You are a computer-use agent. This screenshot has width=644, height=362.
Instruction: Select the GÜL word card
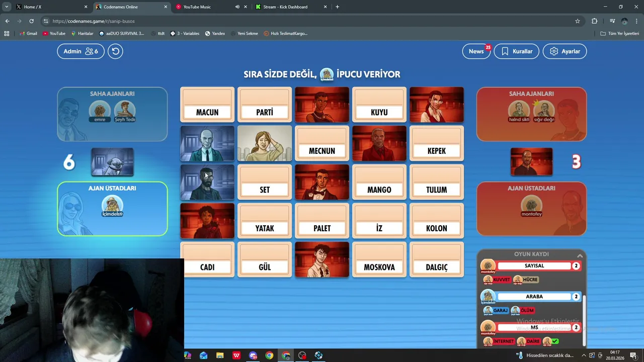click(265, 259)
